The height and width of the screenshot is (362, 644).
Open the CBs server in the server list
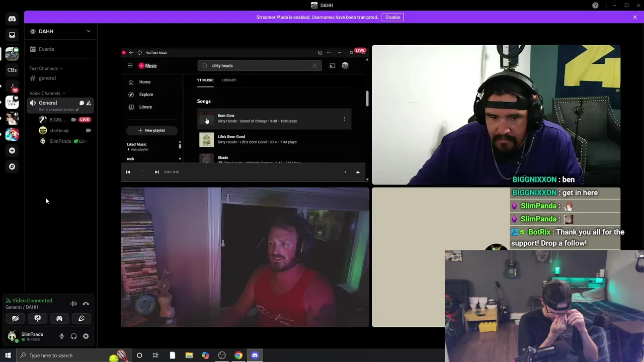(12, 70)
